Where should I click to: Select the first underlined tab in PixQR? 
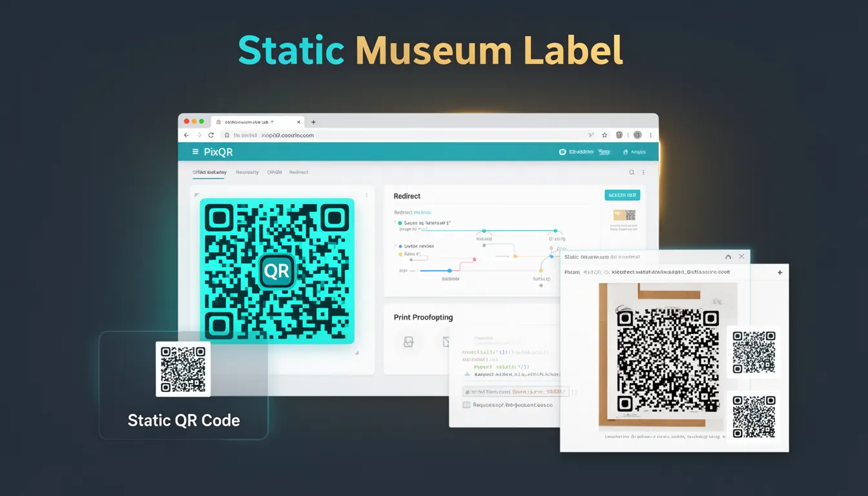click(x=209, y=172)
